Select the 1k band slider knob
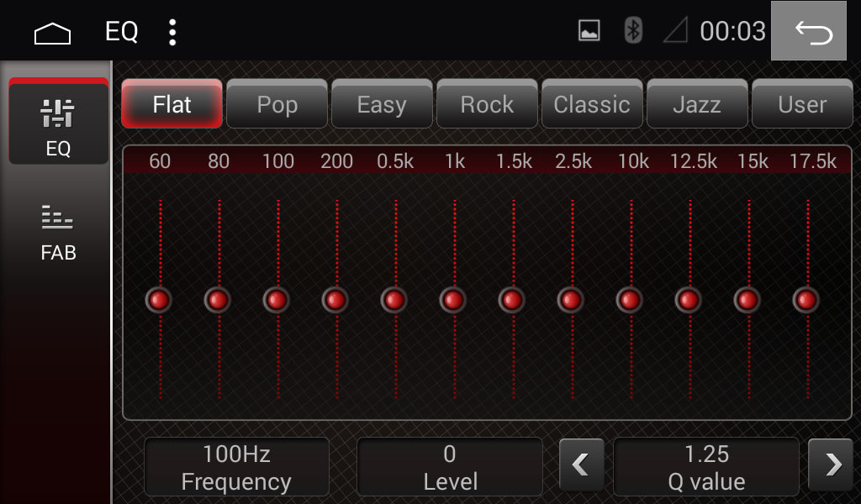861x504 pixels. click(453, 300)
